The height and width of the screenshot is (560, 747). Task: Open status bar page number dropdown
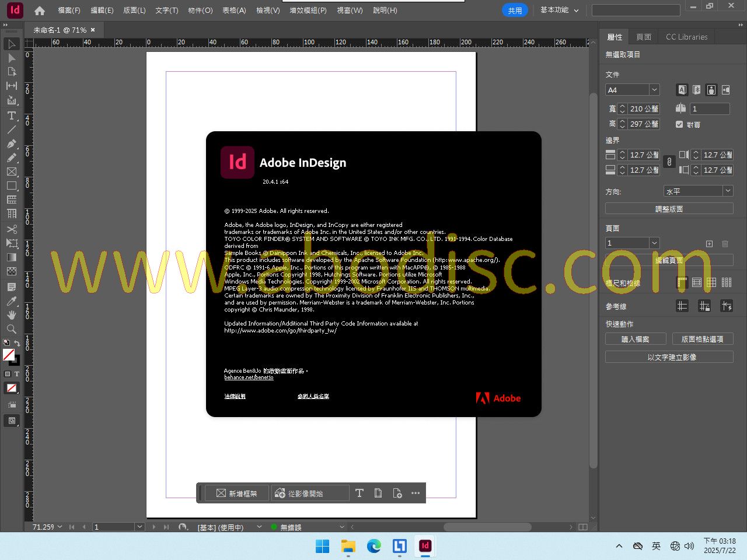coord(139,527)
